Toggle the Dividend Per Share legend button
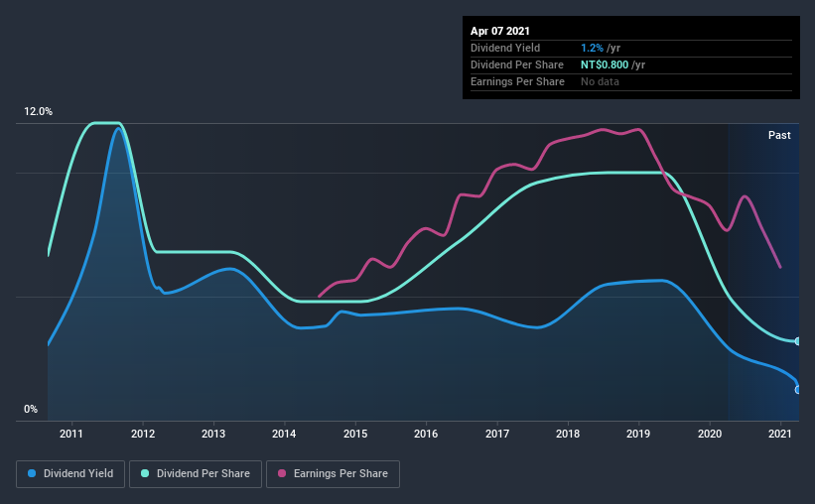Image resolution: width=815 pixels, height=504 pixels. pyautogui.click(x=196, y=474)
